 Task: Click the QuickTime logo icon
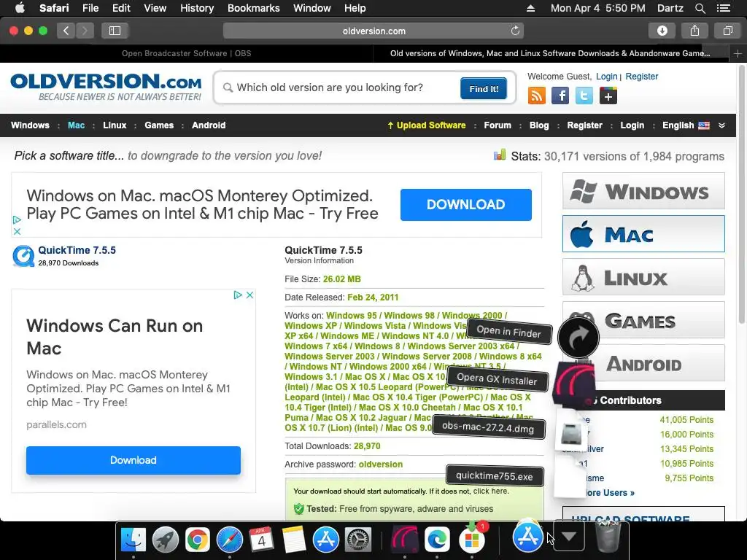pyautogui.click(x=23, y=256)
